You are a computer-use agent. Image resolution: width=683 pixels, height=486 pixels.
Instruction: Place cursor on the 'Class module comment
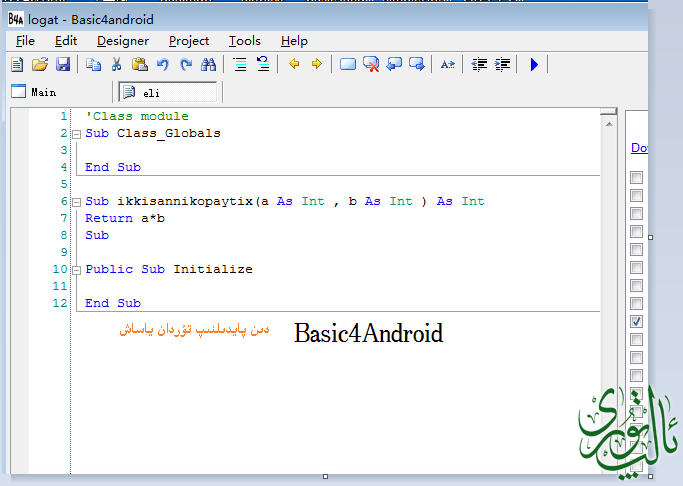pyautogui.click(x=137, y=116)
